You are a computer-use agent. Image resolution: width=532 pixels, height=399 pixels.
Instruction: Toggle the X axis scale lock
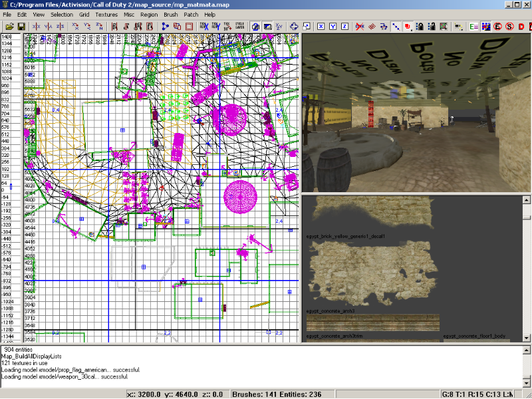pos(321,27)
